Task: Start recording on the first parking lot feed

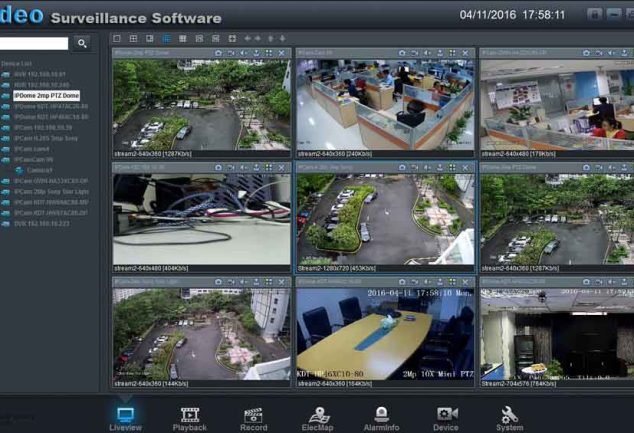Action: click(231, 53)
